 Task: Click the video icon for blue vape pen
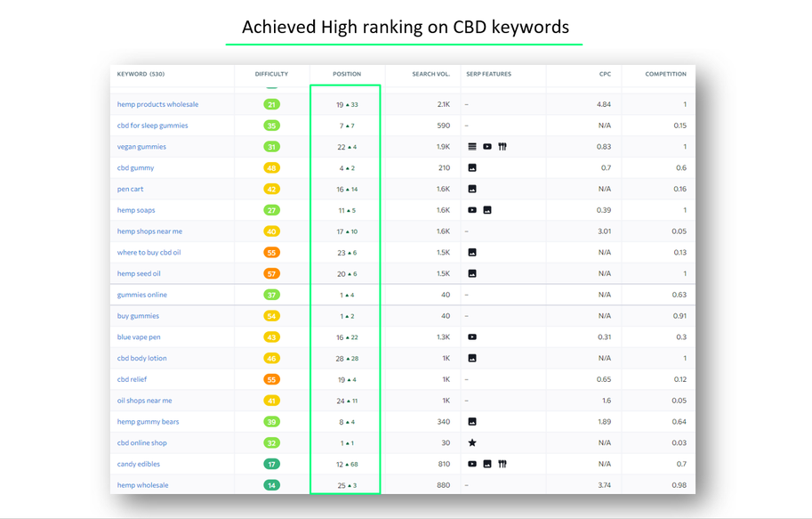[472, 337]
